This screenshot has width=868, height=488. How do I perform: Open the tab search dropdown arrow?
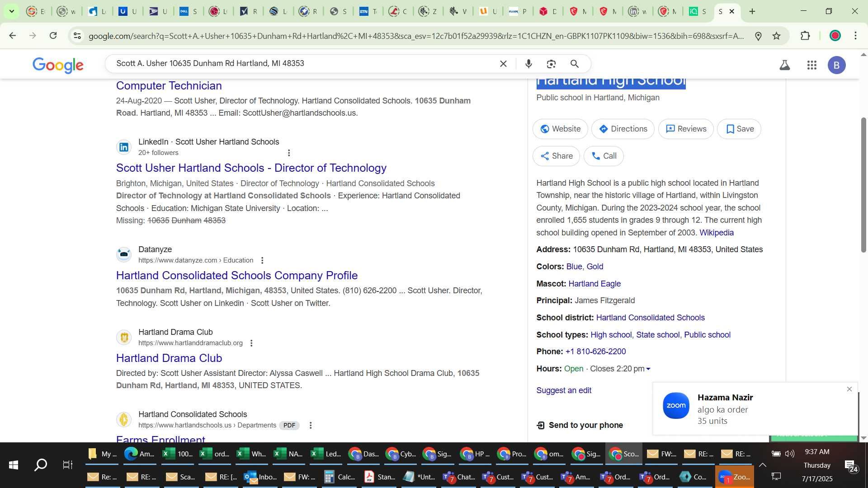click(x=12, y=11)
